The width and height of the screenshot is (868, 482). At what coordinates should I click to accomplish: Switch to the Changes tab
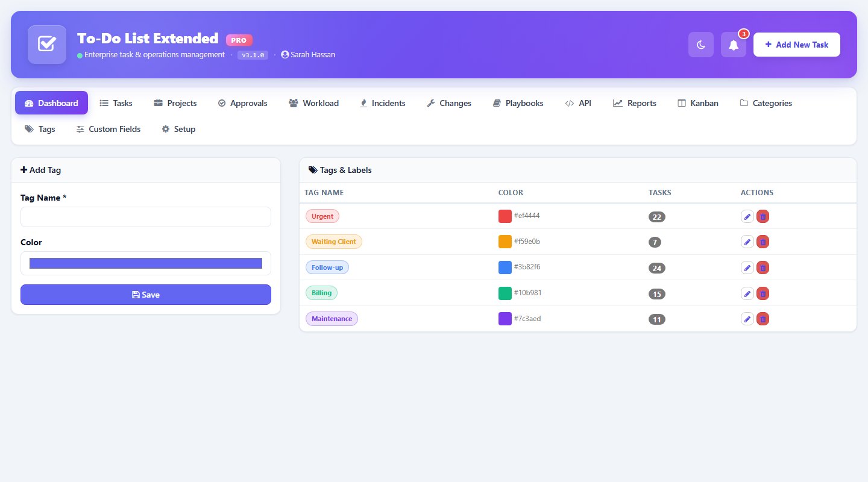click(448, 103)
